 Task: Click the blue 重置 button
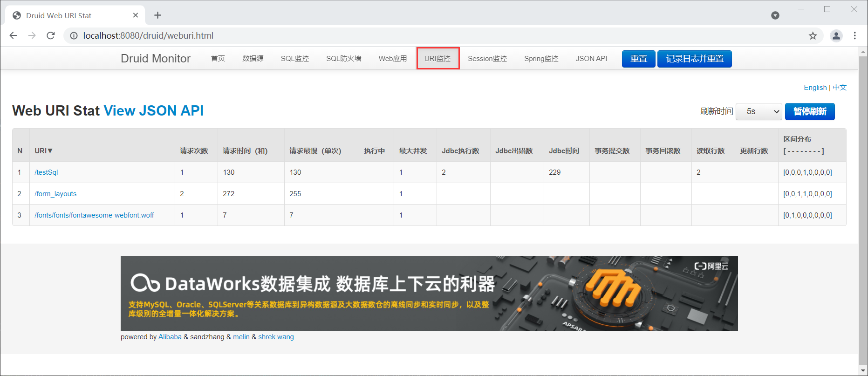pyautogui.click(x=639, y=59)
